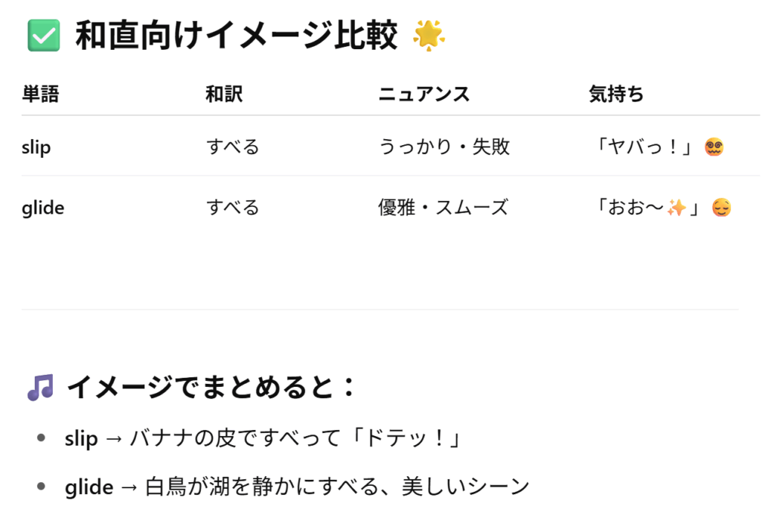Click the slip cell in the table

[36, 147]
